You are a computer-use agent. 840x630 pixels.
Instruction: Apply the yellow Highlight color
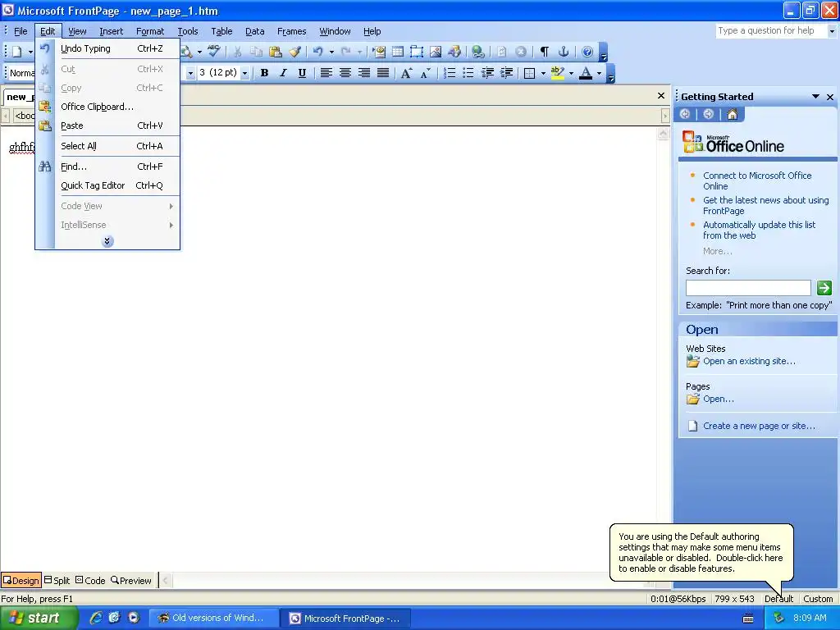point(557,73)
